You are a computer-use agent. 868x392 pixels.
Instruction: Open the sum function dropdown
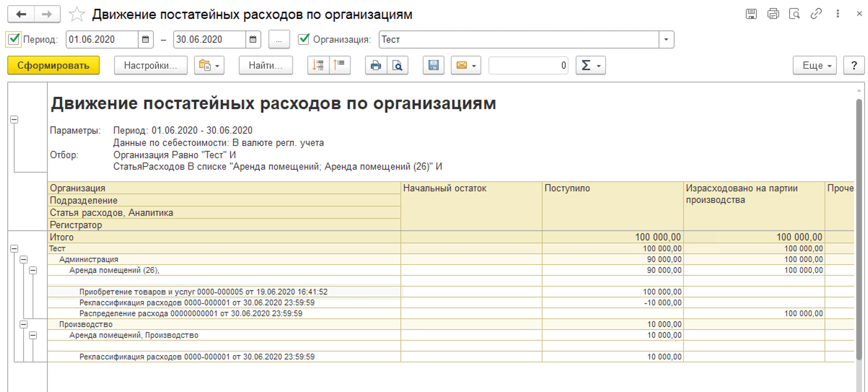click(x=591, y=65)
